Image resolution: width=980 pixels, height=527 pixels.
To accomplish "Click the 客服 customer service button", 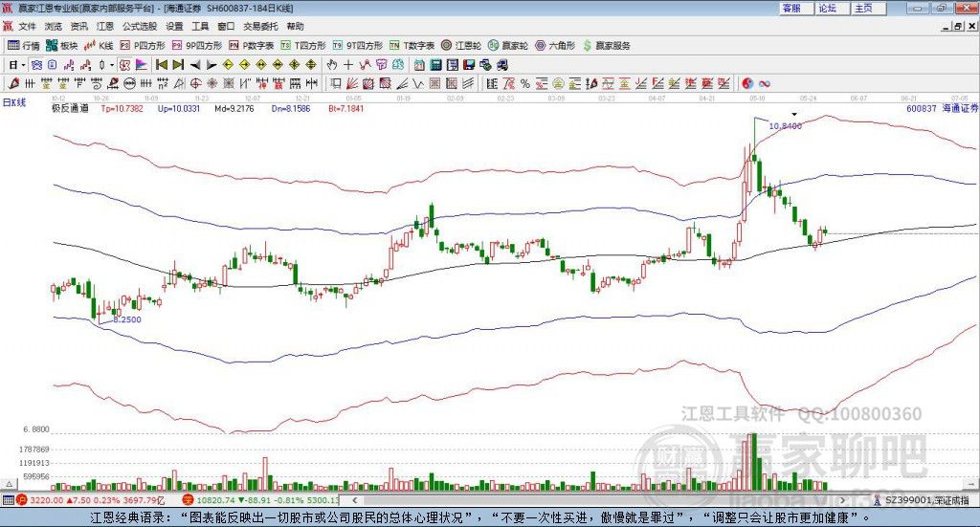I will click(x=791, y=8).
